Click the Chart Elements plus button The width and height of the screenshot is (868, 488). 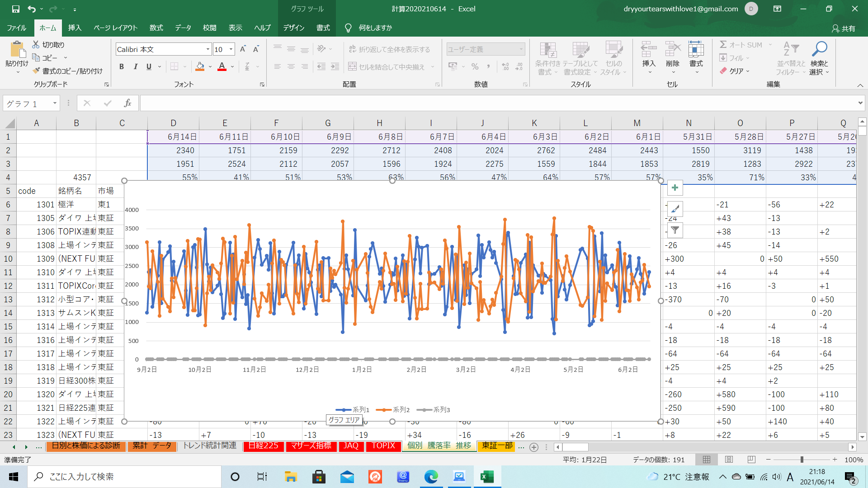(x=675, y=188)
